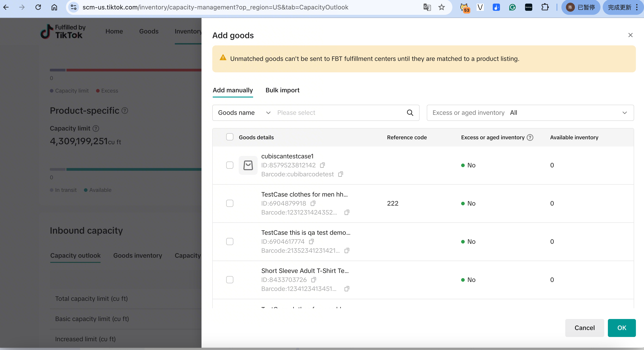Select the Add manually tab

[x=232, y=90]
